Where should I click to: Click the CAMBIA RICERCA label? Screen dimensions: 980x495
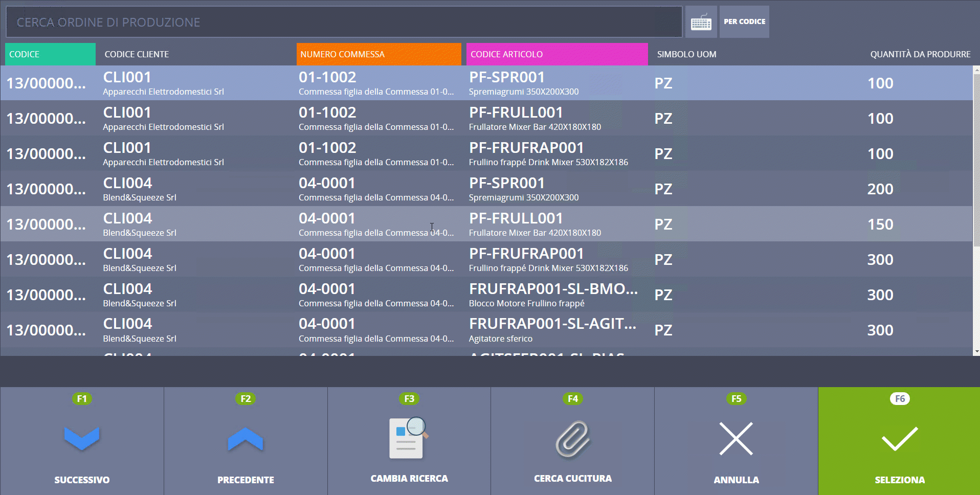pos(409,479)
